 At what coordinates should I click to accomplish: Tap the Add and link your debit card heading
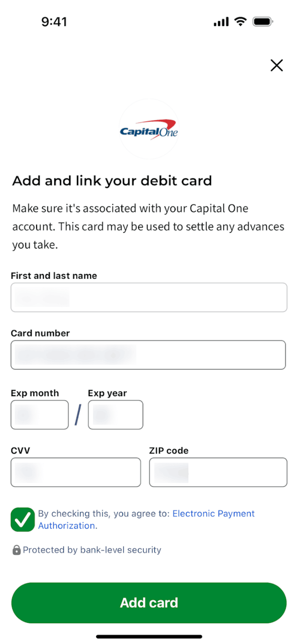click(x=112, y=181)
